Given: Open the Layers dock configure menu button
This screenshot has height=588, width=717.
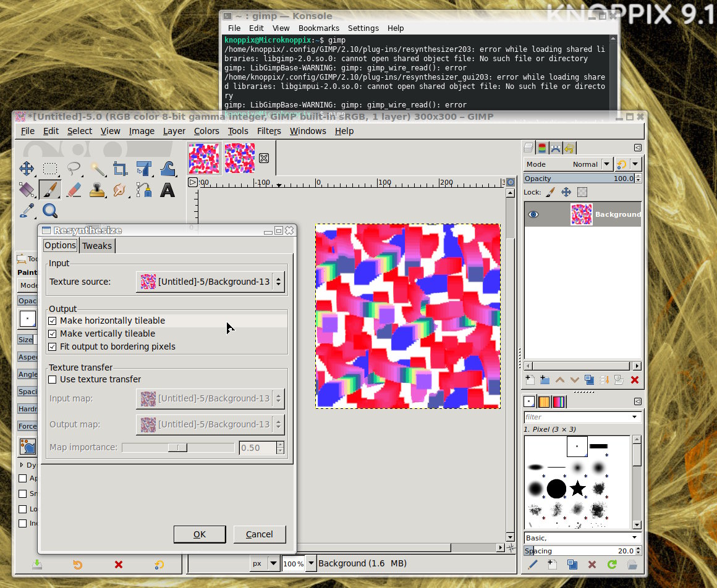Looking at the screenshot, I should (638, 148).
